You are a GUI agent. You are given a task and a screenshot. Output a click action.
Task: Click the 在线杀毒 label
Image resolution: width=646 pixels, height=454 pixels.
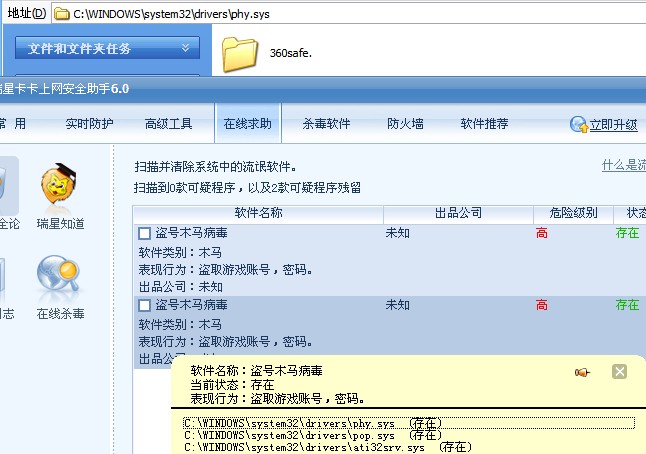click(61, 314)
